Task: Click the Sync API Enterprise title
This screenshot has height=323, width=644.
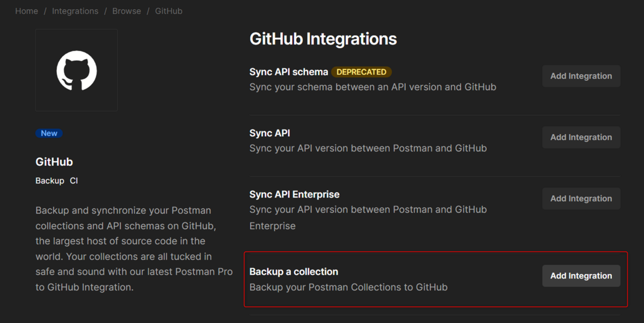Action: pos(295,194)
